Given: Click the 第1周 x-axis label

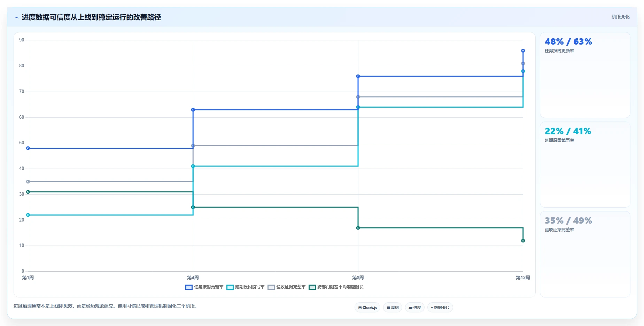Looking at the screenshot, I should (x=28, y=278).
